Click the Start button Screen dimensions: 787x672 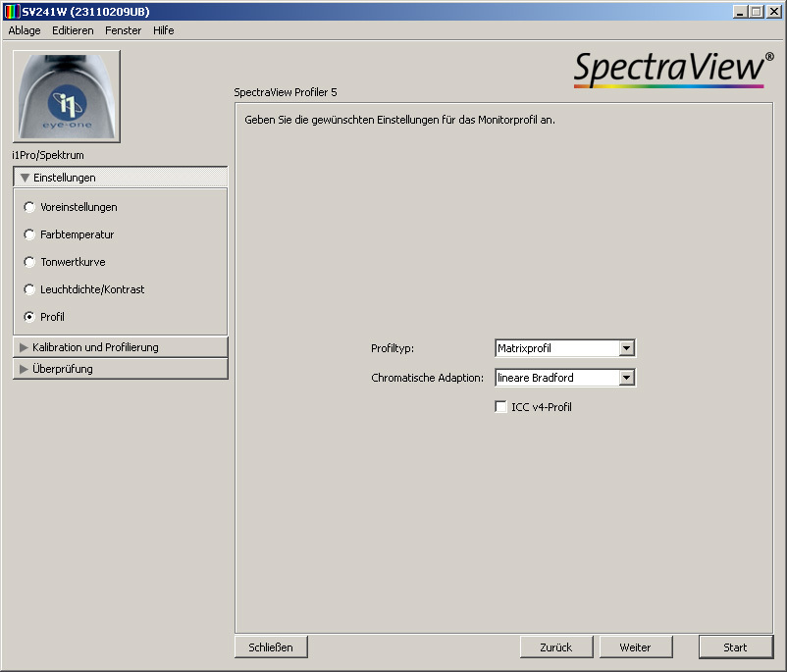735,647
